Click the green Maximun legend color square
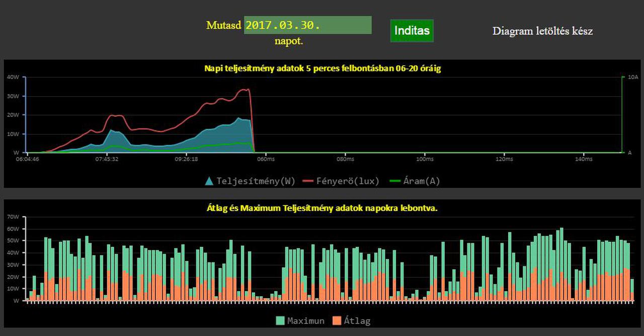 (280, 321)
